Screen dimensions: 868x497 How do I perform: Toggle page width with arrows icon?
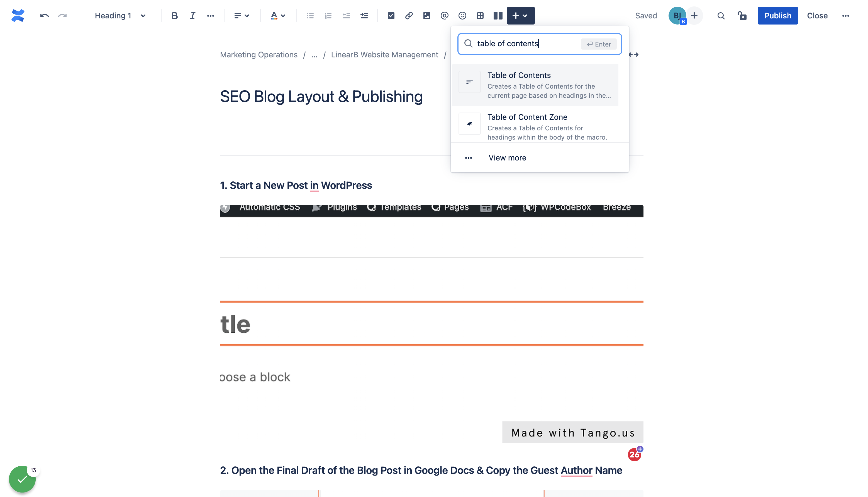tap(634, 55)
